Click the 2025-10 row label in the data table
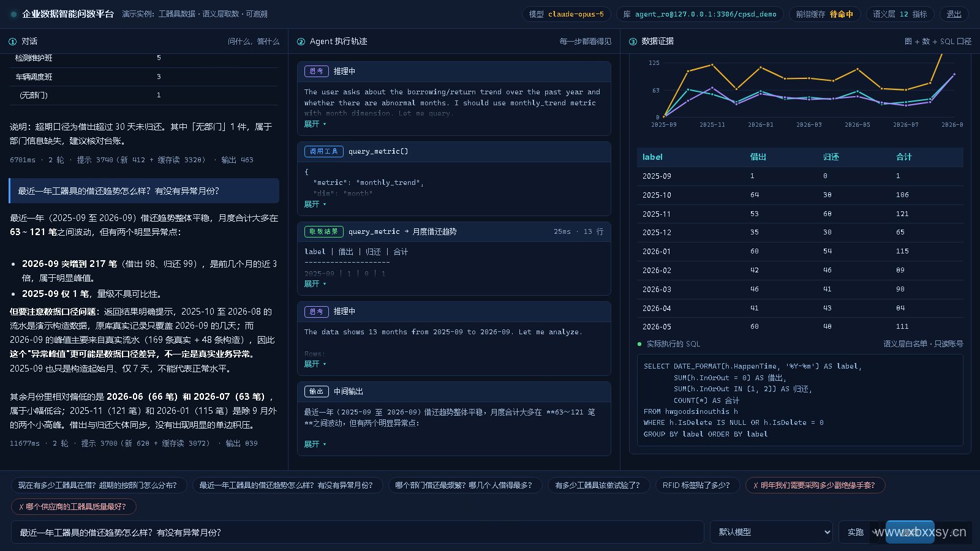The image size is (980, 551). point(657,195)
